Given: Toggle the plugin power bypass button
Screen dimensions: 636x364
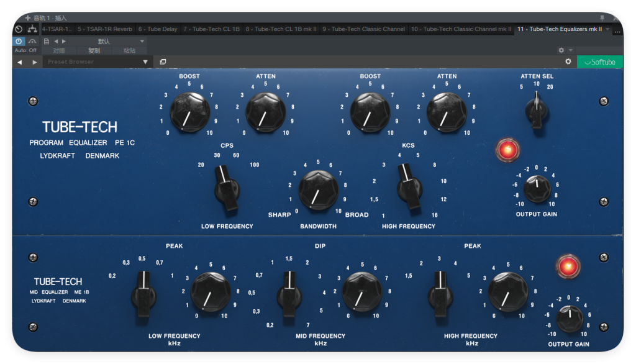Looking at the screenshot, I should pos(19,42).
